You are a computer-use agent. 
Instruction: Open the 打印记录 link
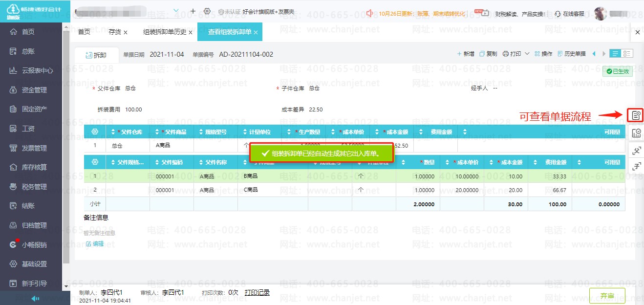click(257, 292)
